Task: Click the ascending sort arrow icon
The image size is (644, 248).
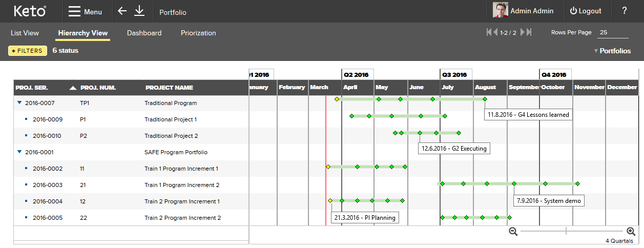Action: point(73,88)
